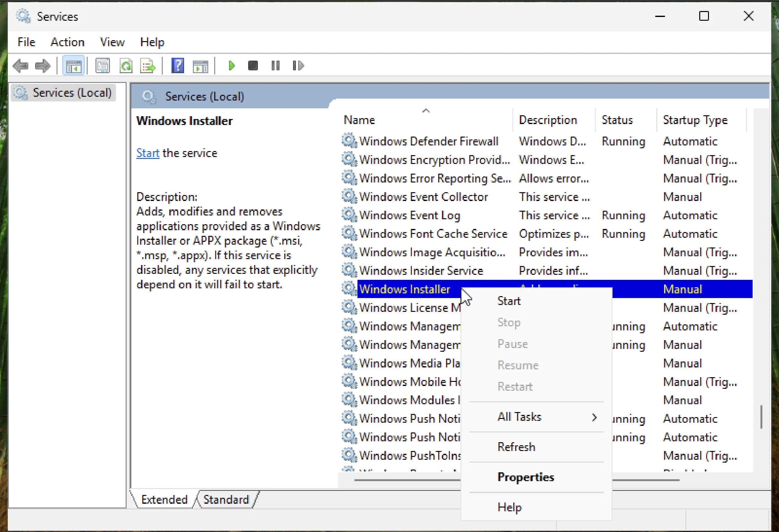The image size is (779, 532).
Task: Sort by the Status column header
Action: click(x=625, y=120)
